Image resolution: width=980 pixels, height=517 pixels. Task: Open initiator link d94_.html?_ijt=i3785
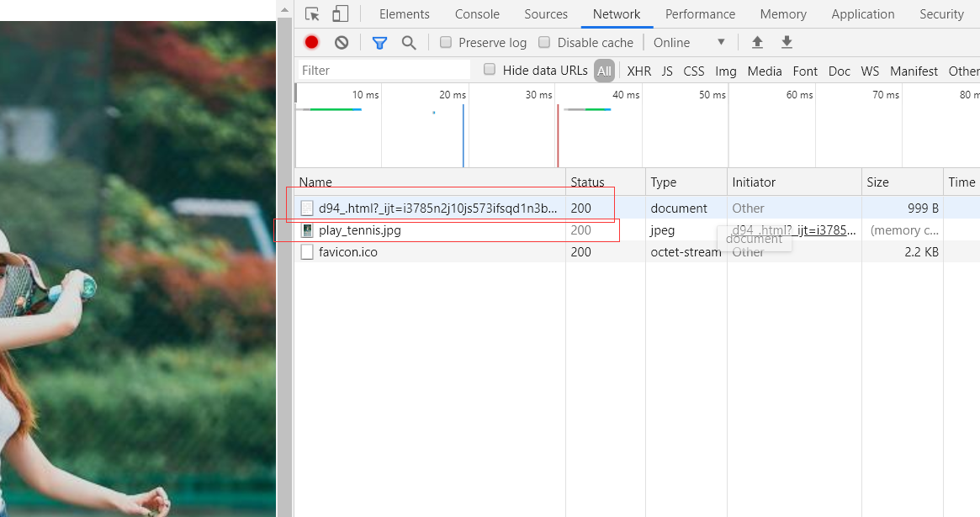tap(794, 229)
